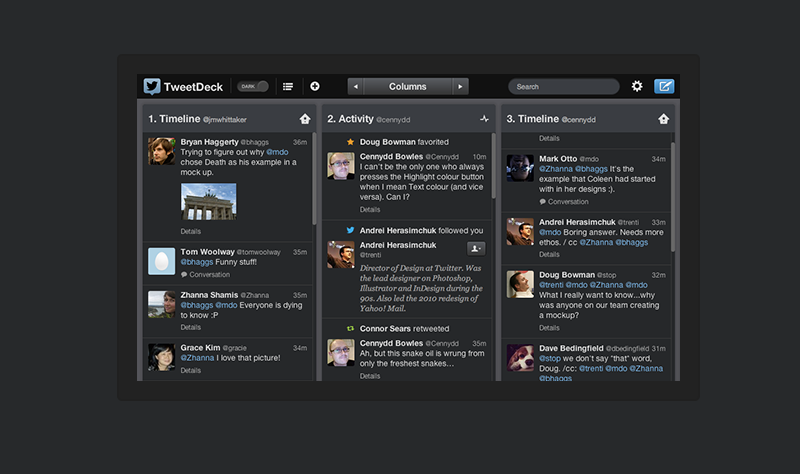Click the TweetDeck bird logo
This screenshot has width=800, height=474.
tap(152, 86)
